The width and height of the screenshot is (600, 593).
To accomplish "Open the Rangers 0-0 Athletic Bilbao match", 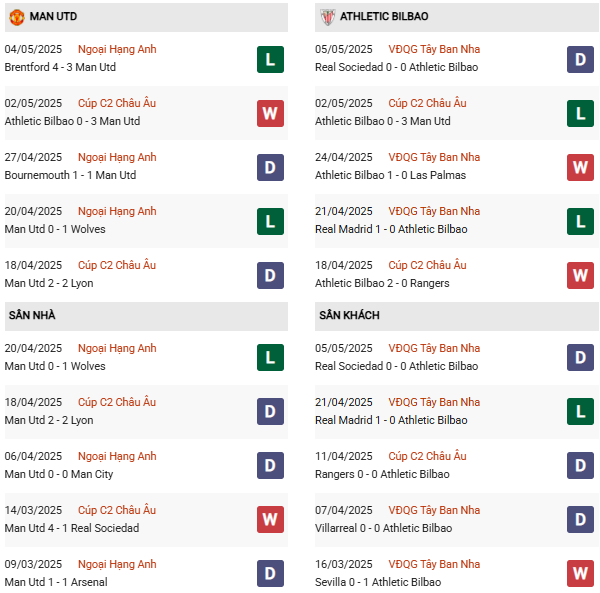I will pyautogui.click(x=382, y=474).
